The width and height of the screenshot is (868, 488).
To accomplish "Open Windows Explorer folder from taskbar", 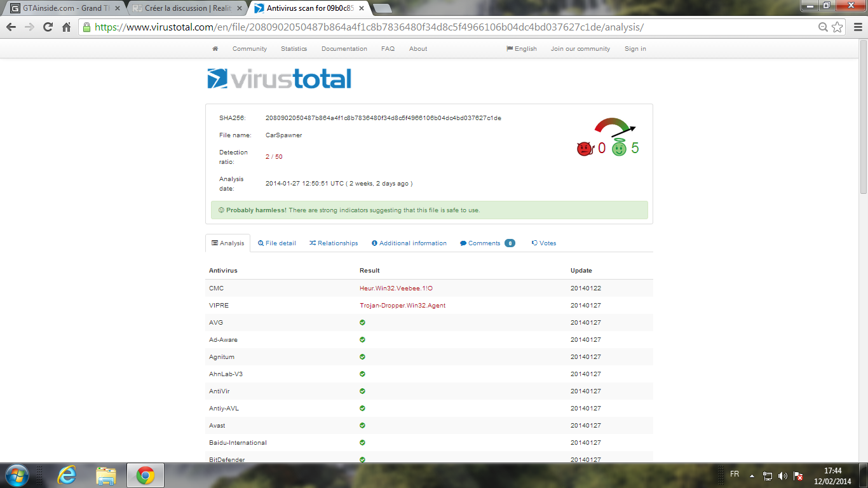I will point(105,475).
